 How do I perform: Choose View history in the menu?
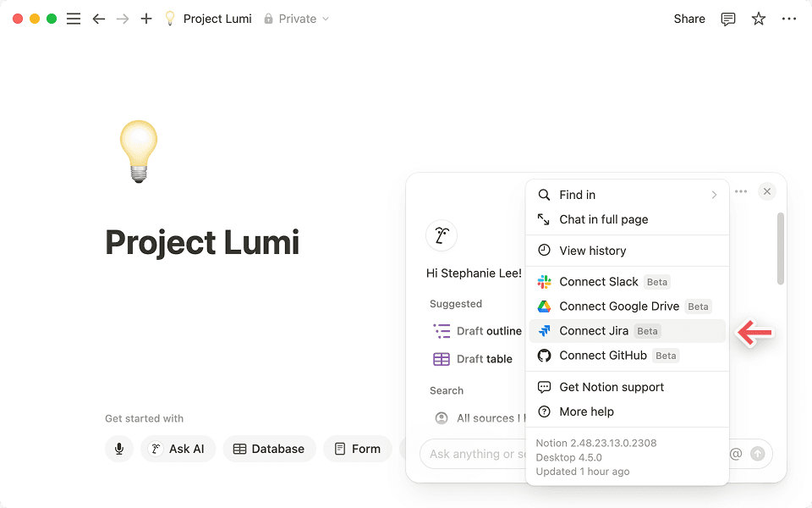point(592,250)
